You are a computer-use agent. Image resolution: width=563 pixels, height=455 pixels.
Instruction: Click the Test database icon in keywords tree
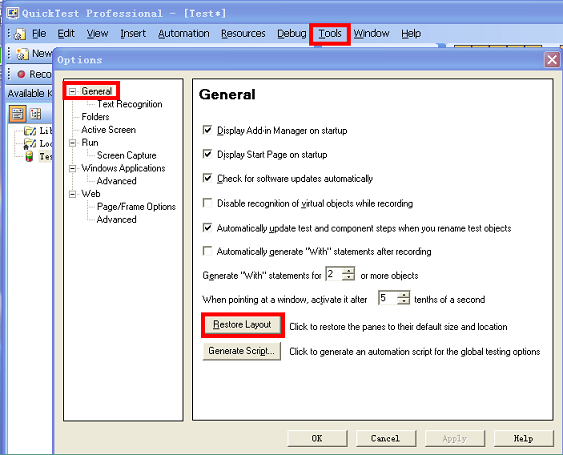[x=29, y=157]
